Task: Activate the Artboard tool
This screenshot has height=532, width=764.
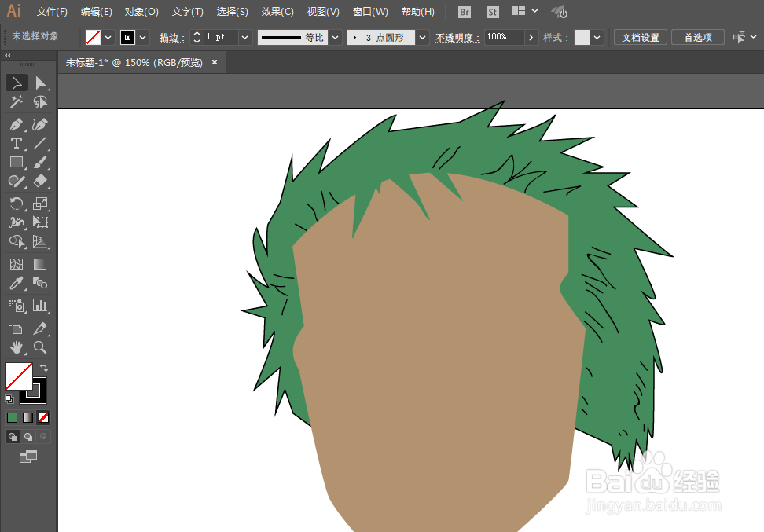Action: point(16,328)
